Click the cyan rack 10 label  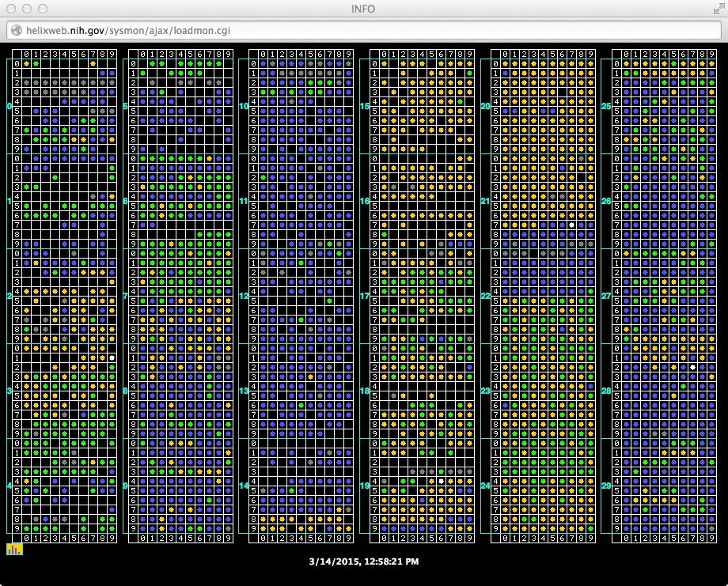244,105
